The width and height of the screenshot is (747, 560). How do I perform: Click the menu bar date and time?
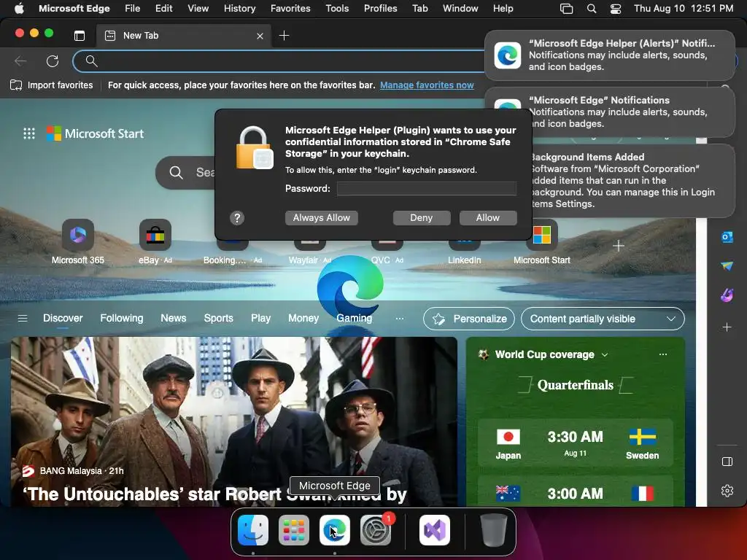(683, 9)
